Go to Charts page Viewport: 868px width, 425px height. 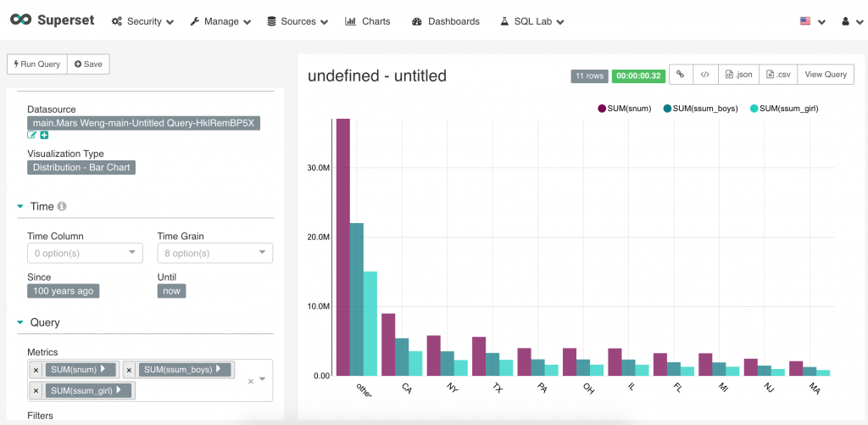point(368,21)
